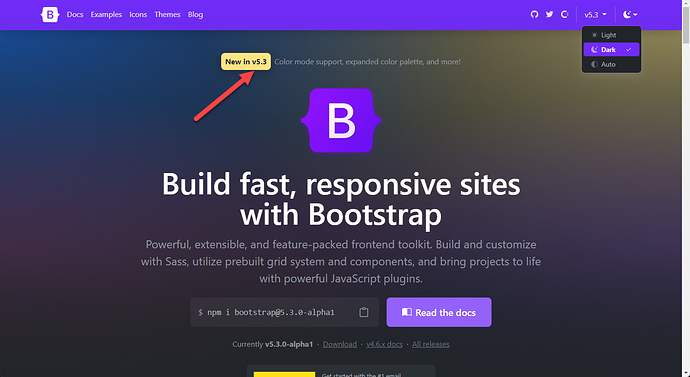Click the Bootstrap logo in the navbar
This screenshot has height=377, width=690.
50,15
